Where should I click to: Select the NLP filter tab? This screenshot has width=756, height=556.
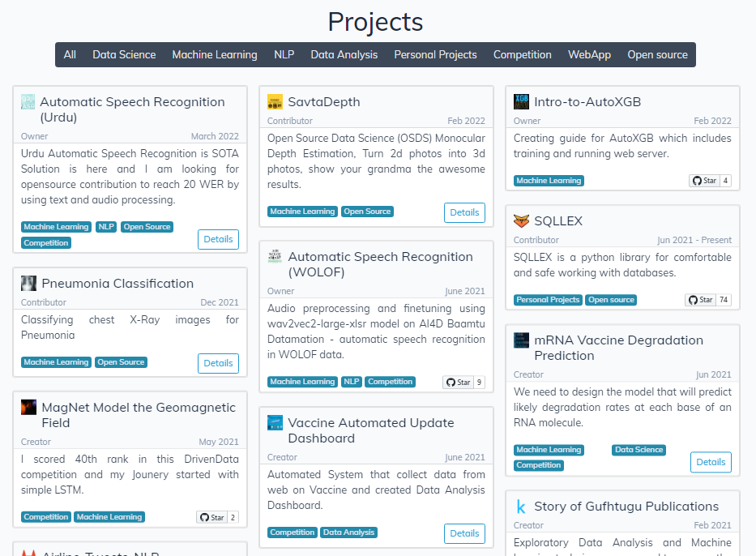(x=284, y=54)
